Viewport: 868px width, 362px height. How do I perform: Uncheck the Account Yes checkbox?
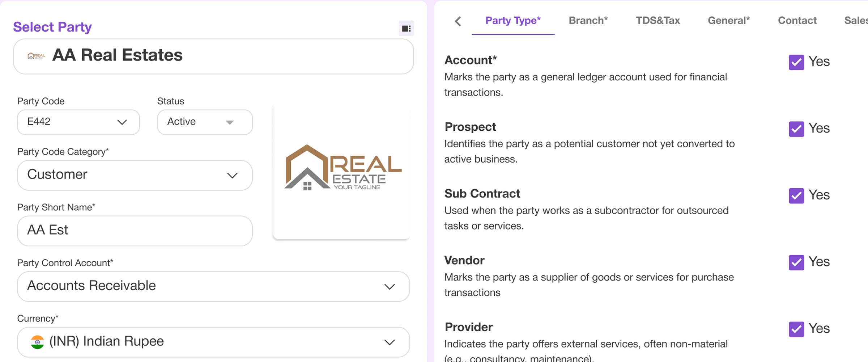(x=796, y=62)
